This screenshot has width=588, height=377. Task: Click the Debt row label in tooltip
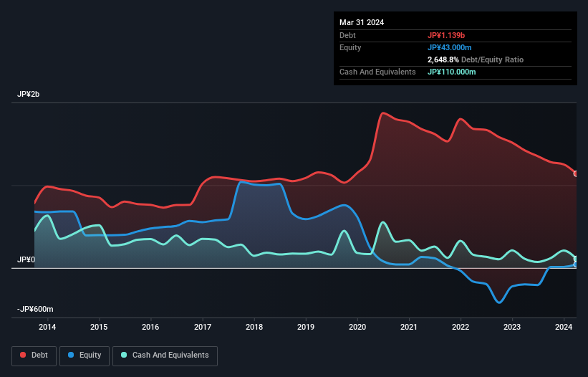coord(347,35)
